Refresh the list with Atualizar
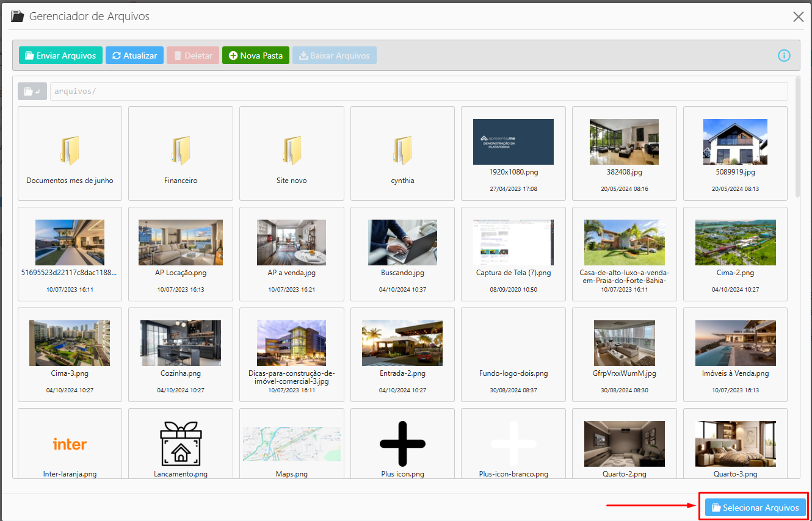The width and height of the screenshot is (812, 521). click(x=135, y=56)
